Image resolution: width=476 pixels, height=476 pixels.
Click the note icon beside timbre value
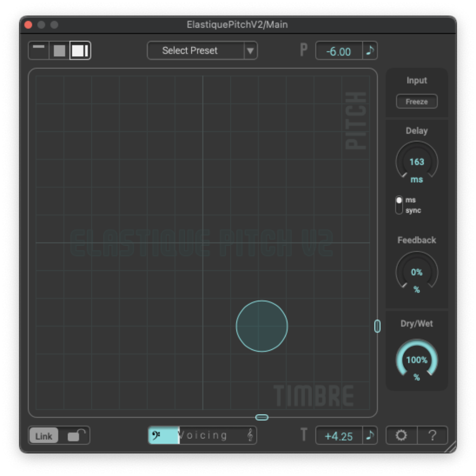(370, 436)
